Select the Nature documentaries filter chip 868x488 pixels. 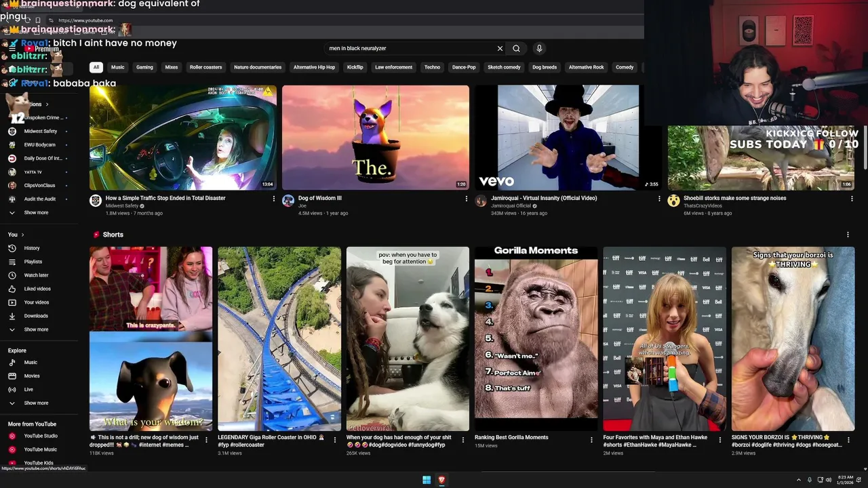[258, 67]
